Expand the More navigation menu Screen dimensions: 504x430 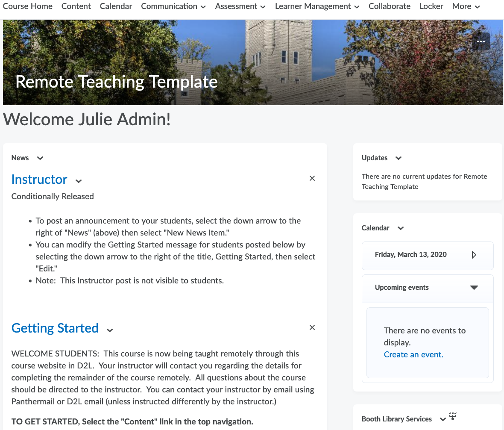click(x=466, y=6)
